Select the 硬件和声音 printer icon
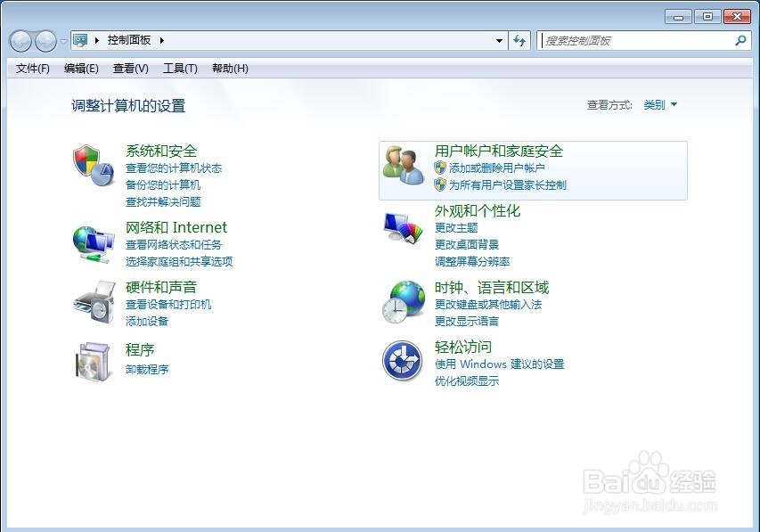The height and width of the screenshot is (532, 760). tap(93, 301)
